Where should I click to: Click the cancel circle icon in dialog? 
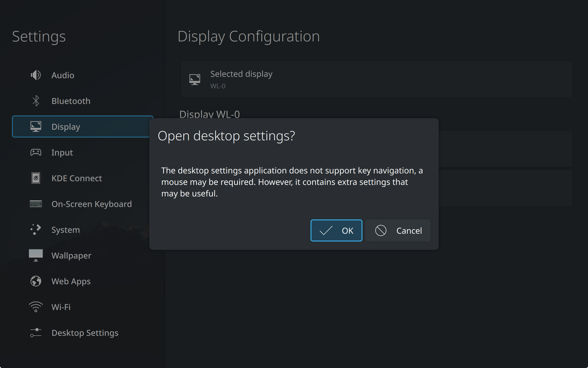pyautogui.click(x=381, y=230)
